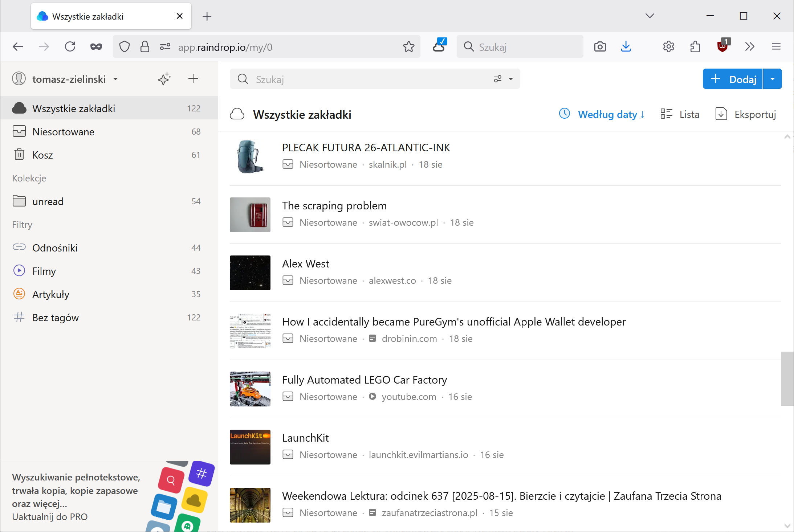794x532 pixels.
Task: Click the browser forward arrow
Action: coord(44,46)
